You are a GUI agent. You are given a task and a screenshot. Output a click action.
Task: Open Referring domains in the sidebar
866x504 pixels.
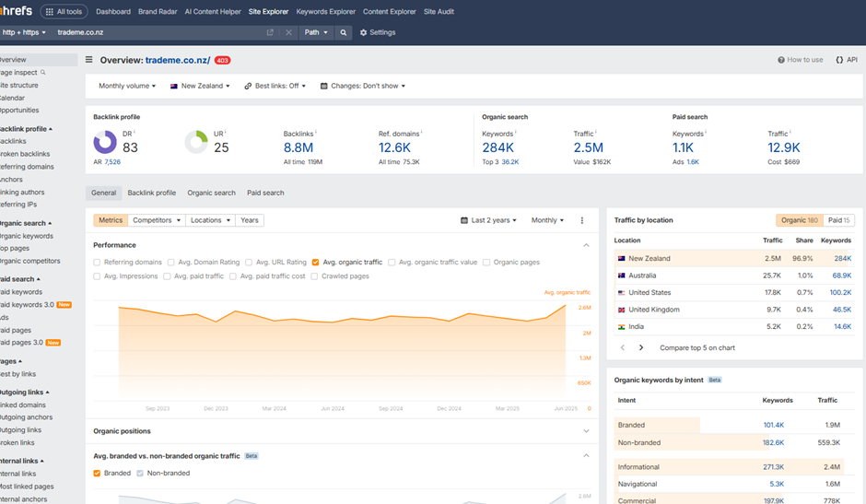(x=27, y=167)
